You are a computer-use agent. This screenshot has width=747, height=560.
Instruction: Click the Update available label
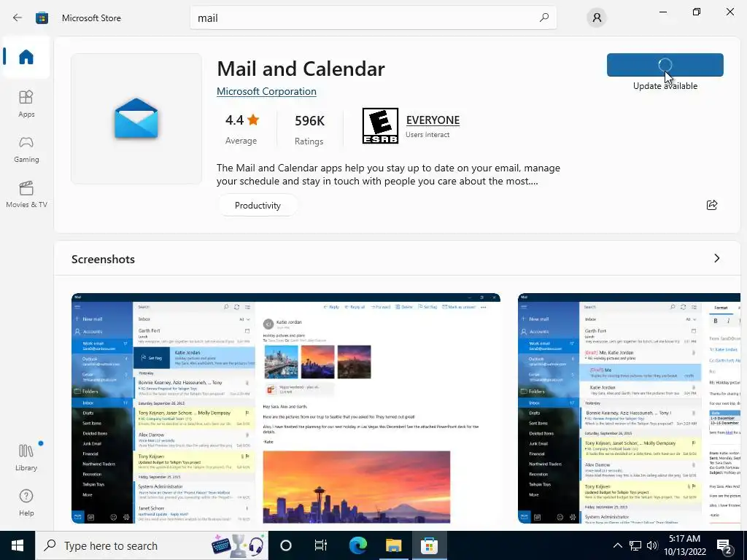(x=665, y=86)
